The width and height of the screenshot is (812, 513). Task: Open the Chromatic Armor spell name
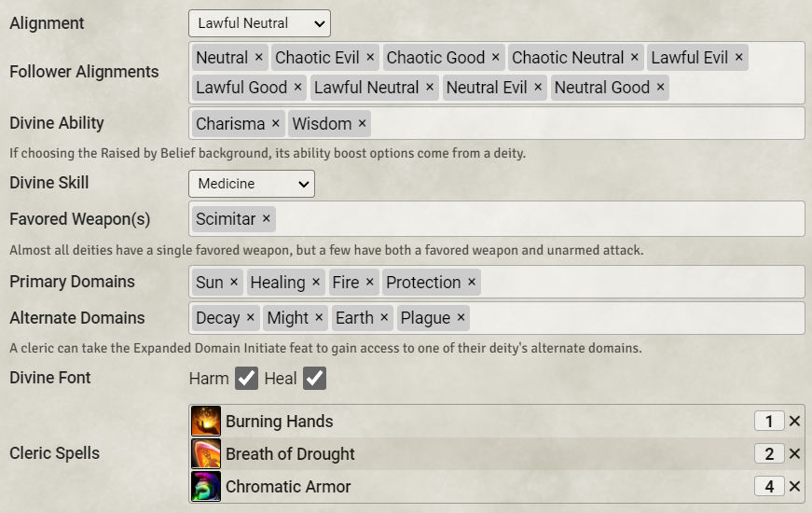click(x=288, y=487)
